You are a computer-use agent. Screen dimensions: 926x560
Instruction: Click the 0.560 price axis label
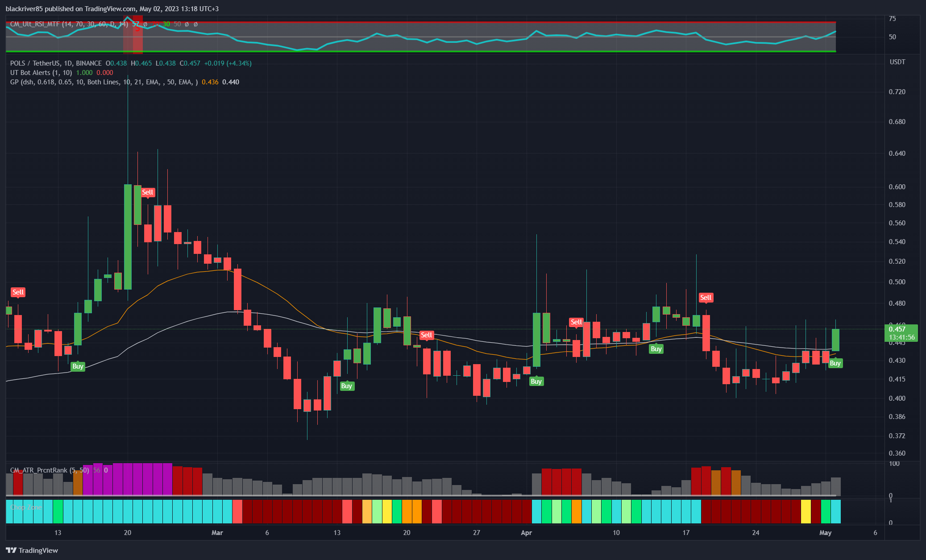pyautogui.click(x=897, y=223)
